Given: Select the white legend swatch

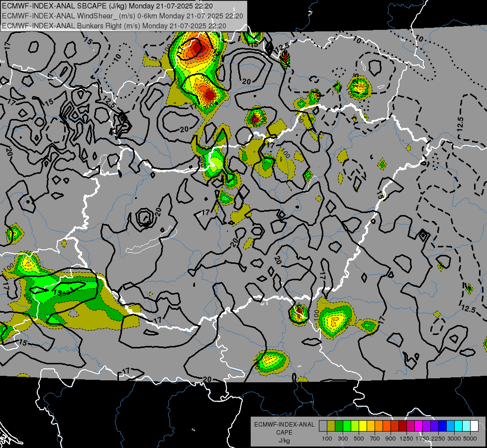Looking at the screenshot, I should [x=474, y=426].
